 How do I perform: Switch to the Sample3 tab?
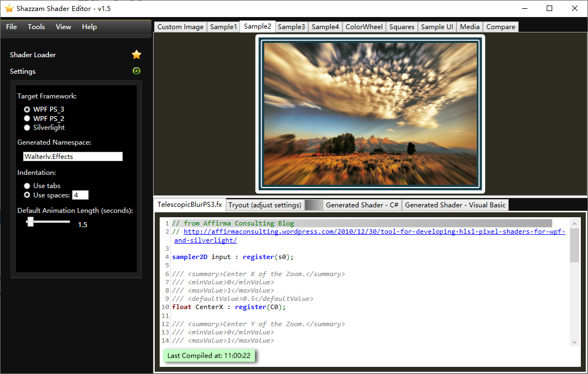tap(291, 27)
